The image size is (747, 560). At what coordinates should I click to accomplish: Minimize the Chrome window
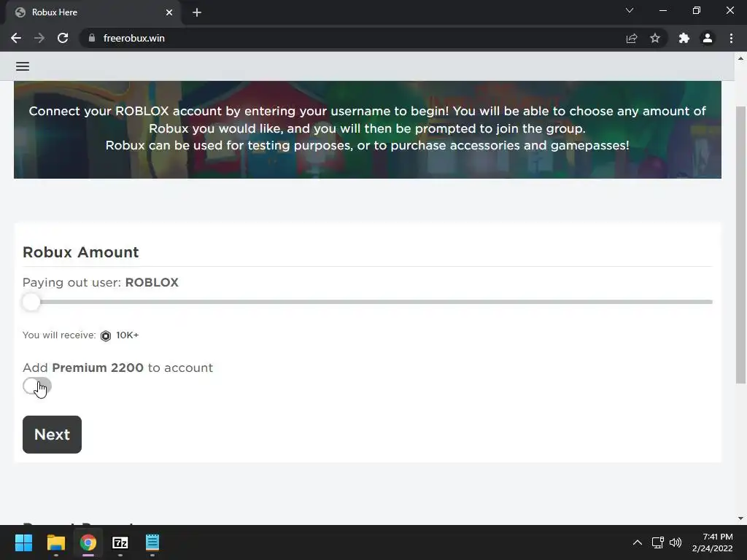662,10
